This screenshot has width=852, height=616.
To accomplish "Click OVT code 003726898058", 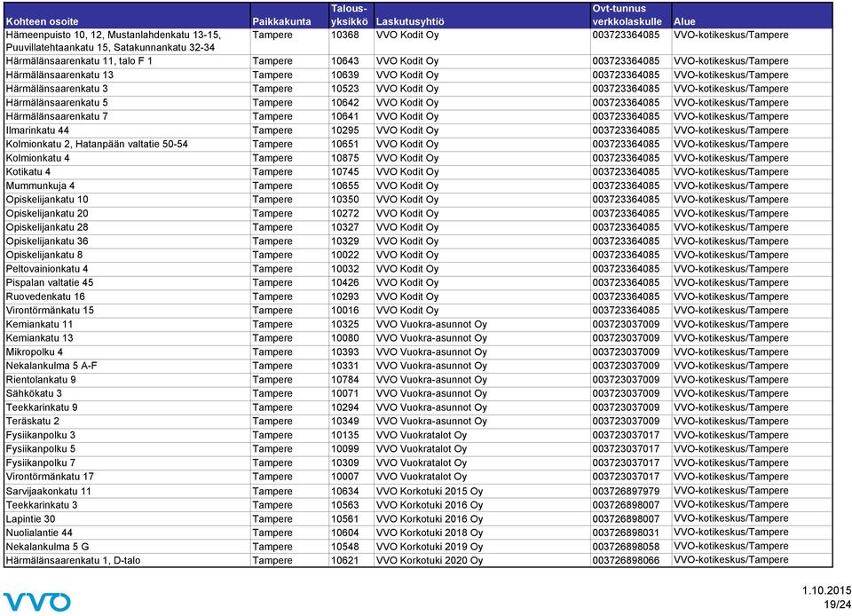I will (626, 547).
